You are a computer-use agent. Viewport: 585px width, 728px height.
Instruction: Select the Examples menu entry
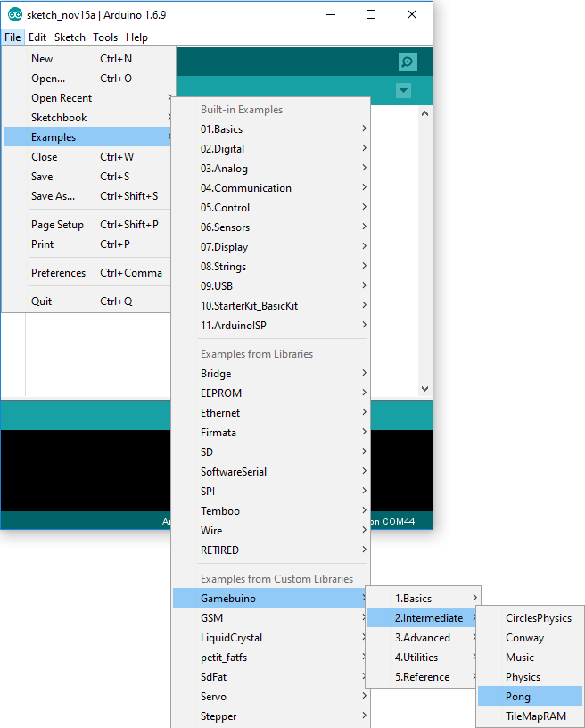(87, 137)
